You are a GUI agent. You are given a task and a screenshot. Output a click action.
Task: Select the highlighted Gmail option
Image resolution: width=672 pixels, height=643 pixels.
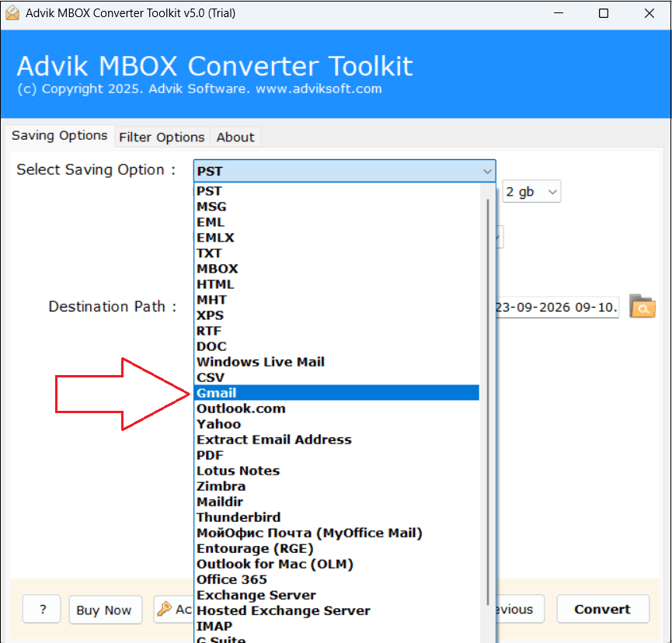click(336, 393)
